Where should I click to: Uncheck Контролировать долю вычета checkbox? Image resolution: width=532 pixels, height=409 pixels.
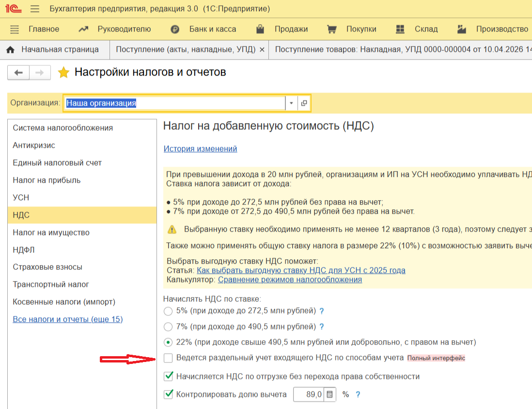coord(168,394)
